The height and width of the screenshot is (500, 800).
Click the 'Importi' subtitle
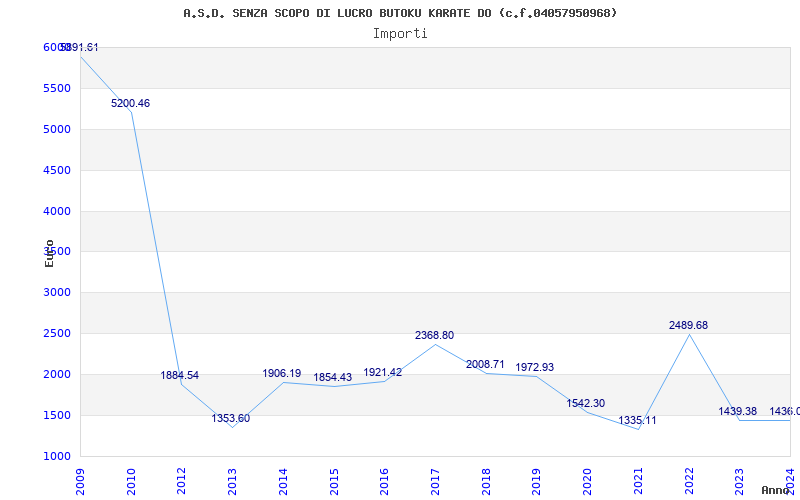tap(400, 34)
